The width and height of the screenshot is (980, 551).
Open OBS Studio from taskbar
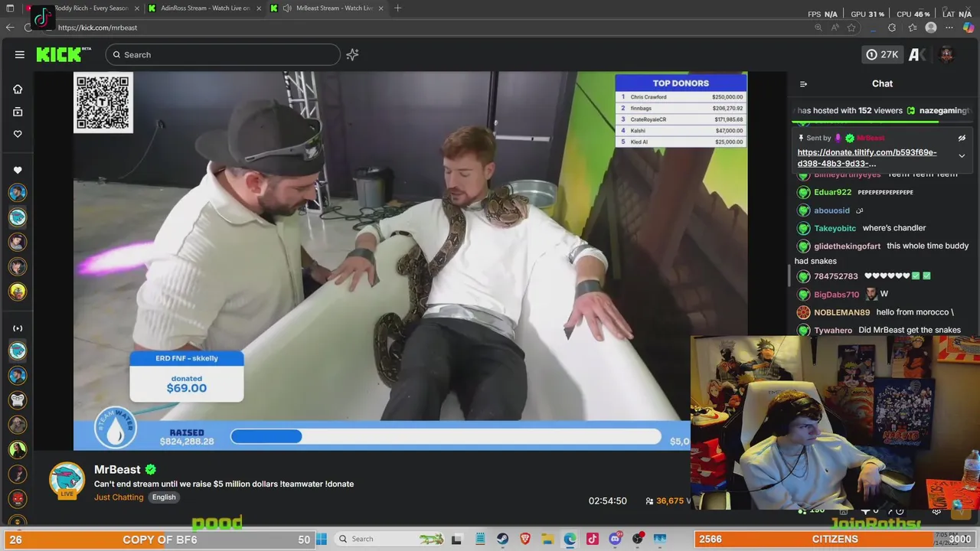638,539
